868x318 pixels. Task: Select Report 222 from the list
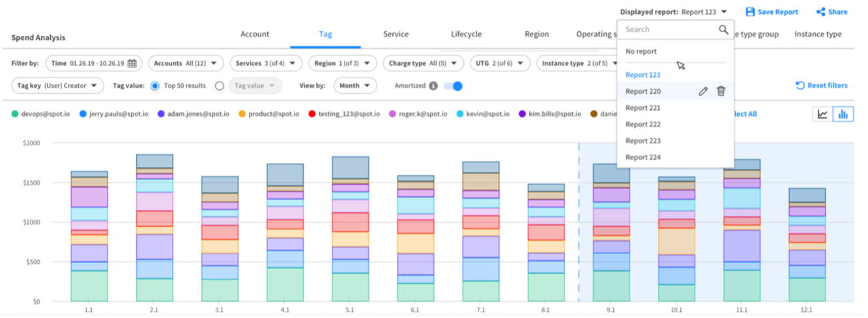[x=643, y=124]
